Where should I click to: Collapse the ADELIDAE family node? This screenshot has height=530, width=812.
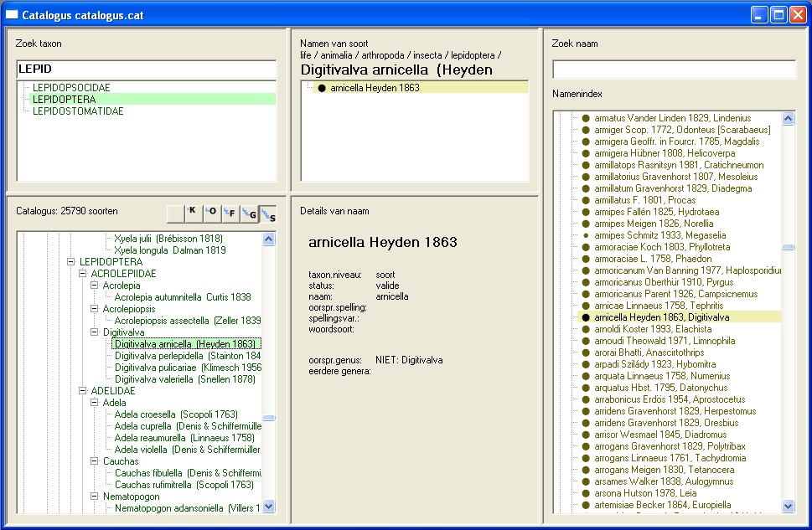coord(83,391)
